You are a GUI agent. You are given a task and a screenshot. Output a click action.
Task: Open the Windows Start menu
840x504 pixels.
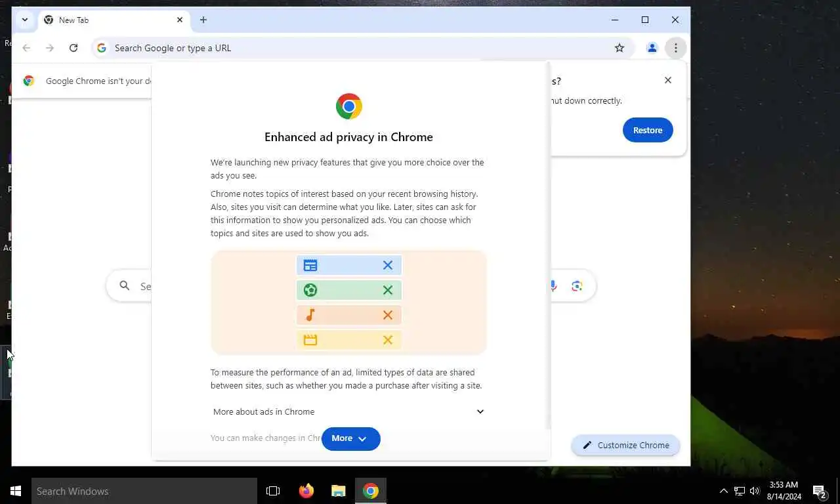point(16,491)
